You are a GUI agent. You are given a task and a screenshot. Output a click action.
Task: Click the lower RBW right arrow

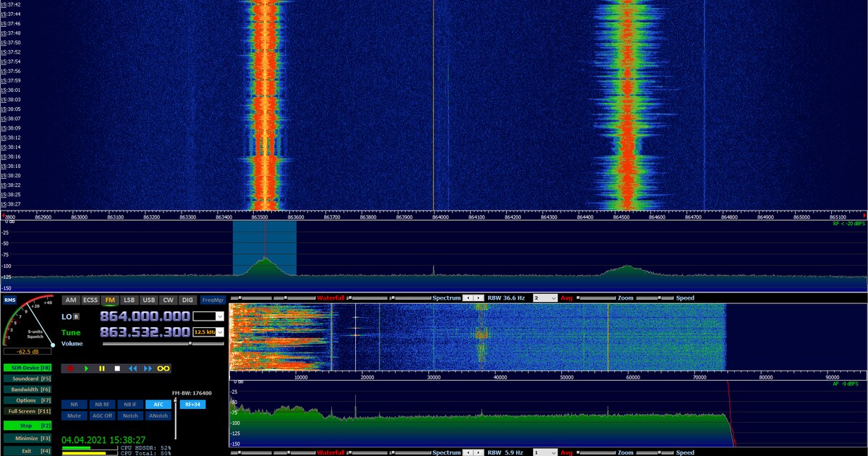click(478, 452)
